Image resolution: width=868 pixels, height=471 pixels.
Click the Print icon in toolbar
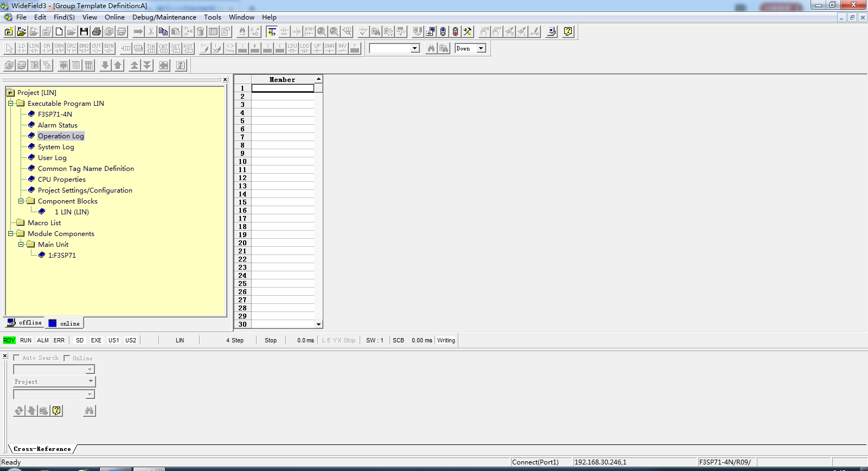[x=97, y=31]
